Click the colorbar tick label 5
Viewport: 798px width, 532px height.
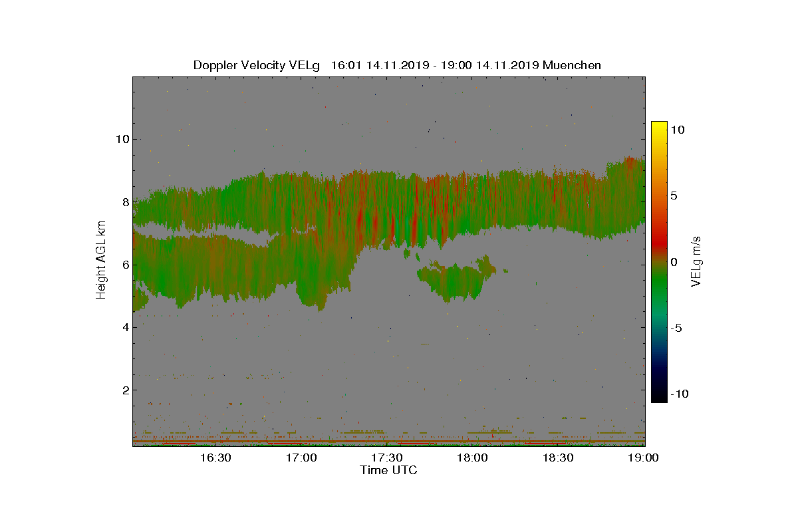[x=674, y=196]
